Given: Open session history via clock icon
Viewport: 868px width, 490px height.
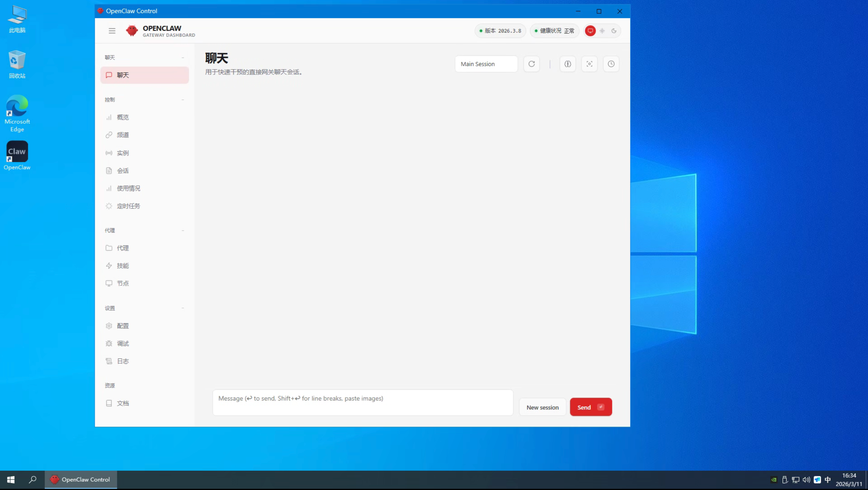Looking at the screenshot, I should [x=611, y=64].
